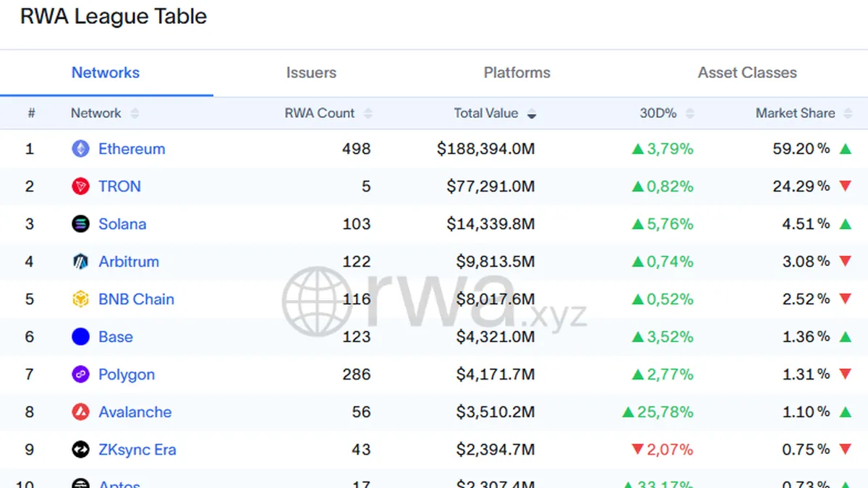Select TRON total value $77,291.0M
The width and height of the screenshot is (868, 488).
pos(490,187)
